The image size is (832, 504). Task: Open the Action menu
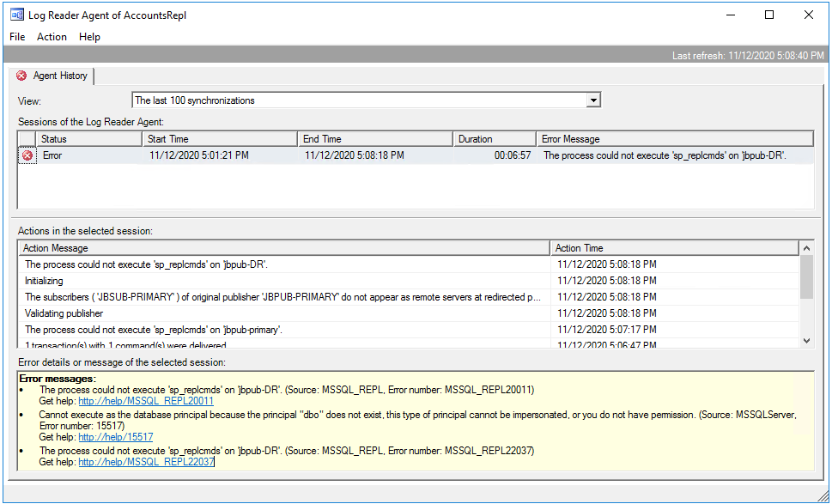[x=52, y=37]
